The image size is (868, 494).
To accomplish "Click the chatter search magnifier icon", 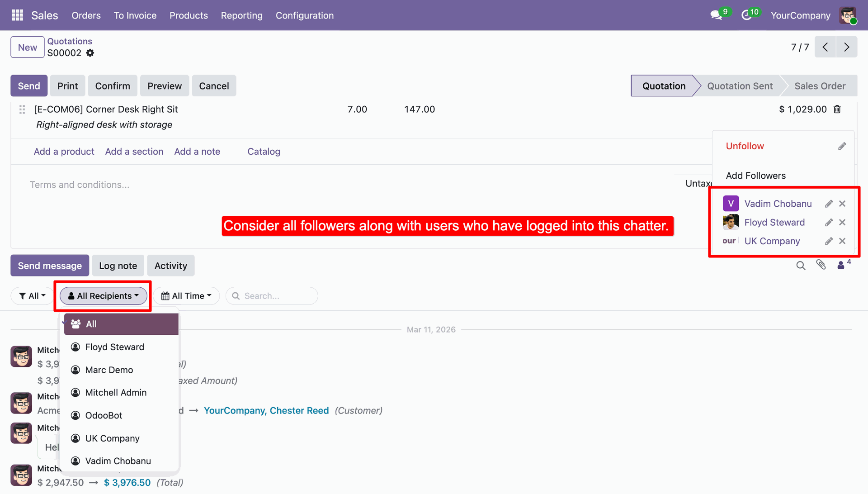I will click(x=801, y=266).
